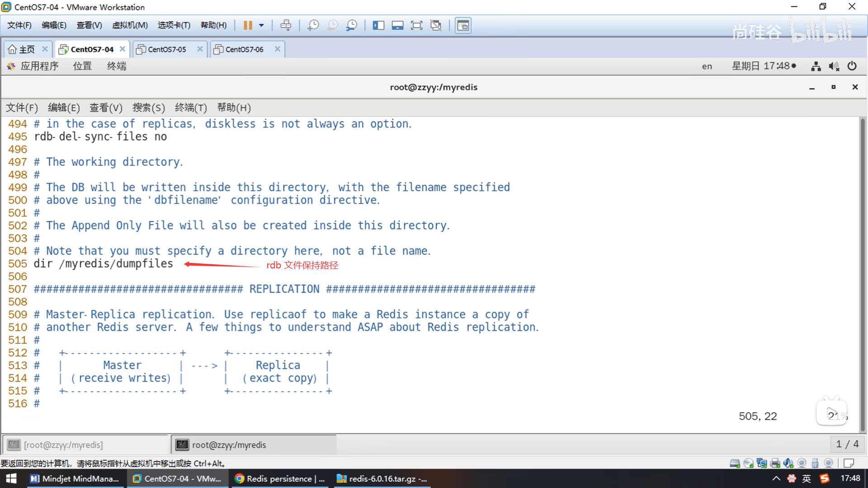Open the snapshot manager
The height and width of the screenshot is (488, 868).
(x=351, y=25)
